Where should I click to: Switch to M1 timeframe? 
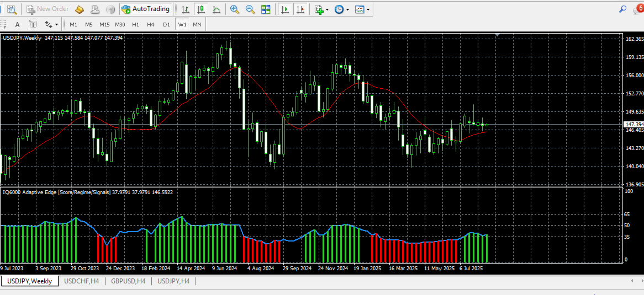pos(73,25)
